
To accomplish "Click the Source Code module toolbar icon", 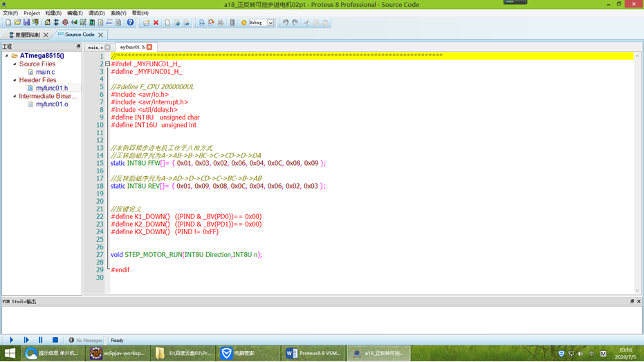I will (x=109, y=23).
